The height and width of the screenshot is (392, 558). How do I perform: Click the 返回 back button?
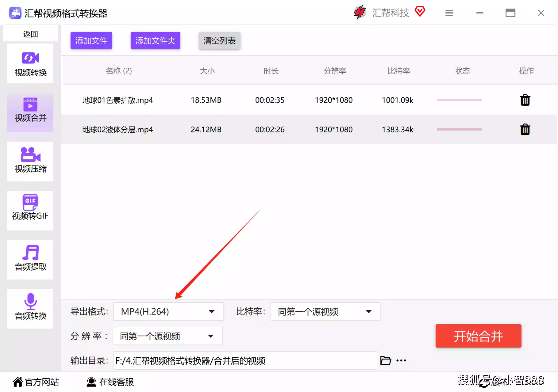30,34
